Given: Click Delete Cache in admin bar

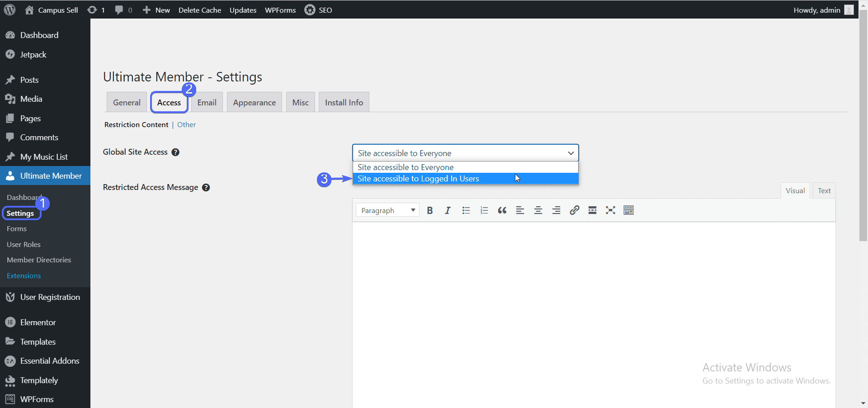Looking at the screenshot, I should (200, 10).
